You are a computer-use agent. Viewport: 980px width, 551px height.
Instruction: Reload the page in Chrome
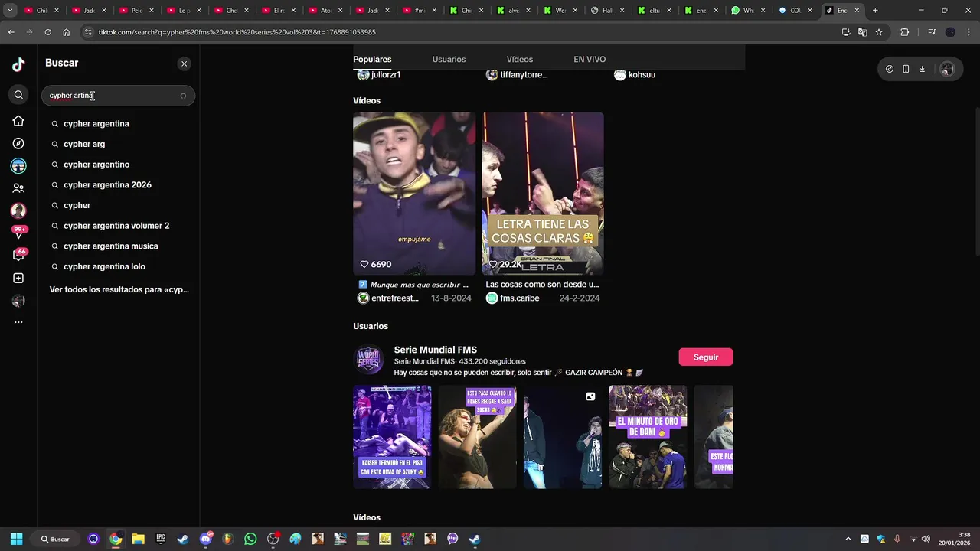click(47, 32)
